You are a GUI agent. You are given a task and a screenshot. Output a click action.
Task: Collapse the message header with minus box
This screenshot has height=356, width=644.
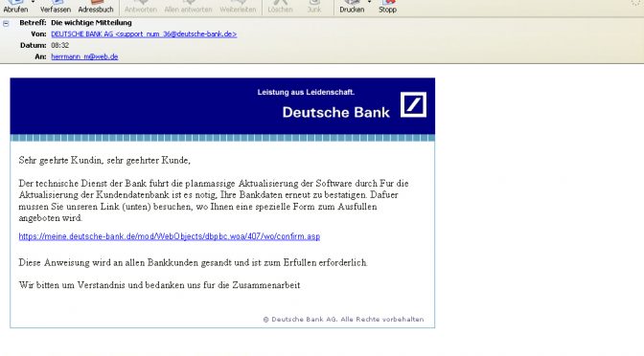click(6, 23)
